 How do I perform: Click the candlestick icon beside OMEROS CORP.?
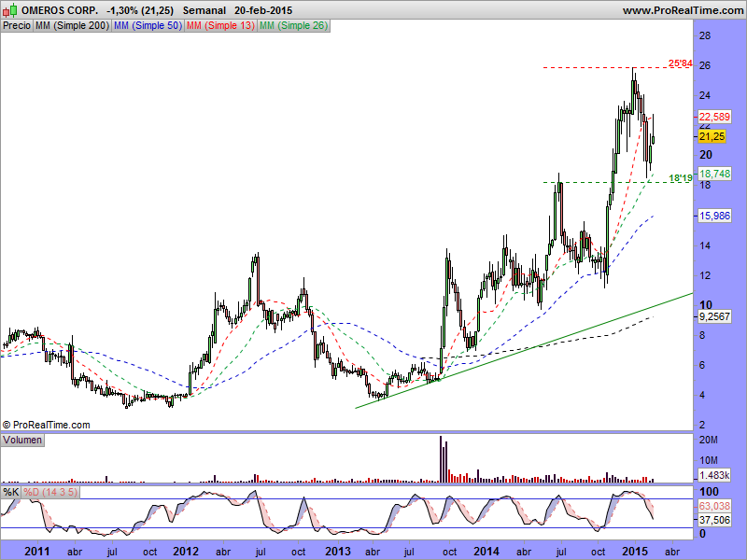tap(10, 9)
